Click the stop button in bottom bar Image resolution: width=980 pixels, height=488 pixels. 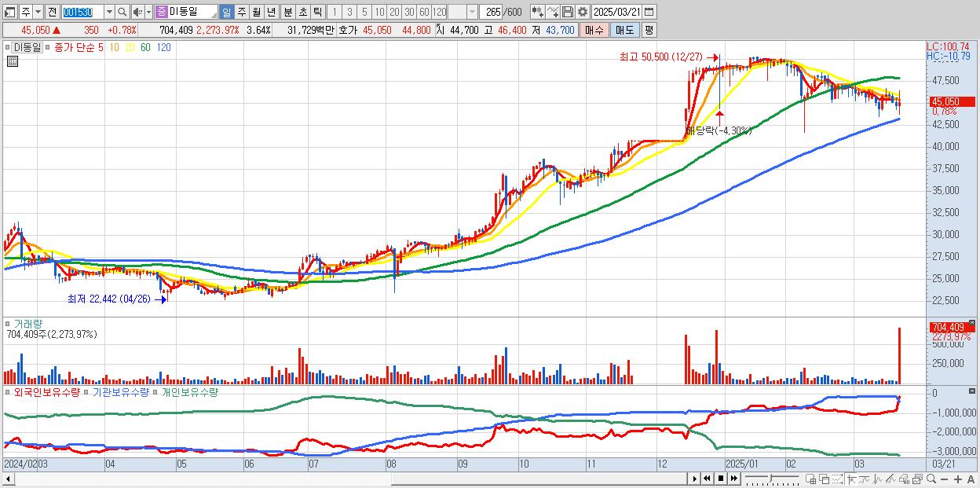(720, 479)
